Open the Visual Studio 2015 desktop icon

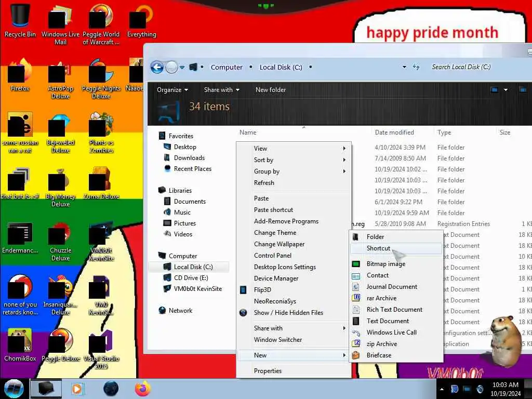tap(101, 349)
